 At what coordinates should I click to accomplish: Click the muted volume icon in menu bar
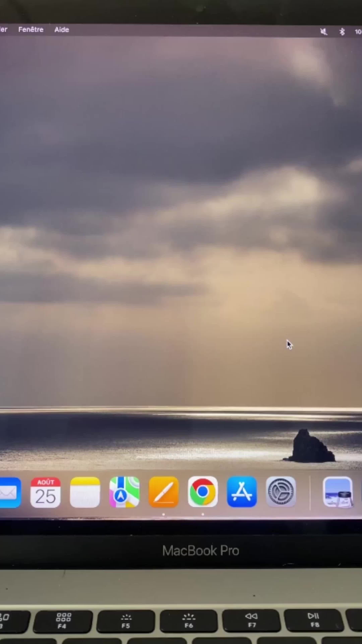(324, 32)
